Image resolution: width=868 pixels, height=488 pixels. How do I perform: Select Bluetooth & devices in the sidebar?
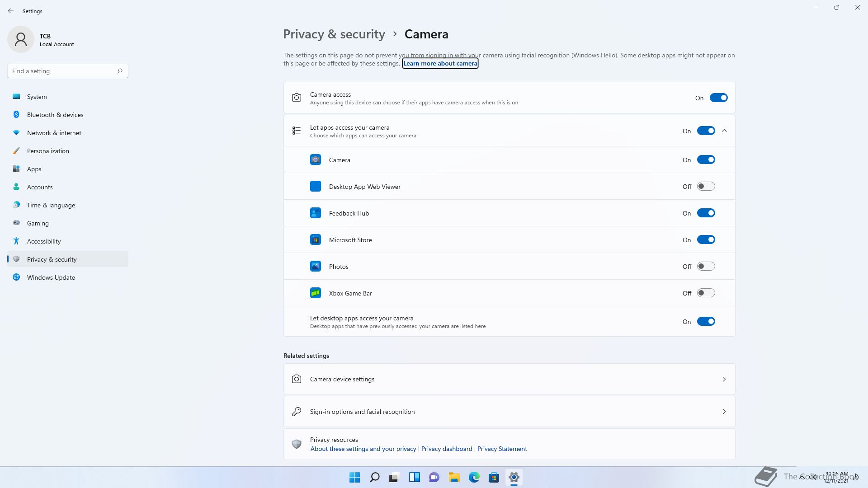pyautogui.click(x=55, y=115)
